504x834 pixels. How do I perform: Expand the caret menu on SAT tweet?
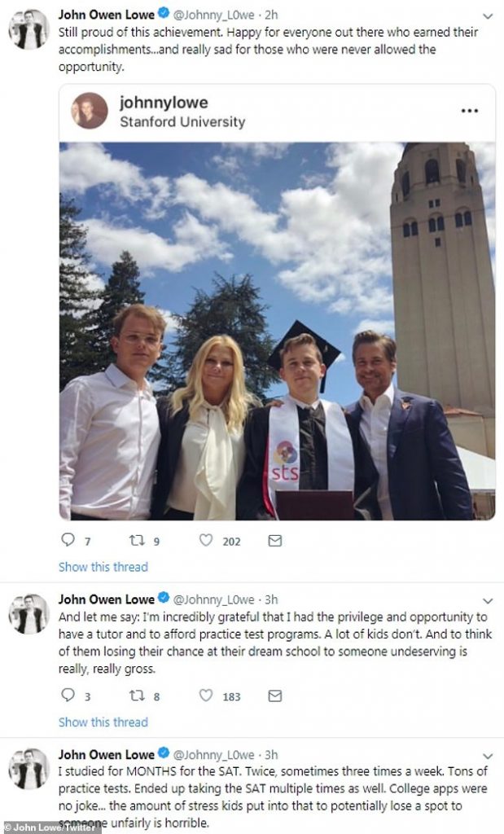pyautogui.click(x=487, y=757)
